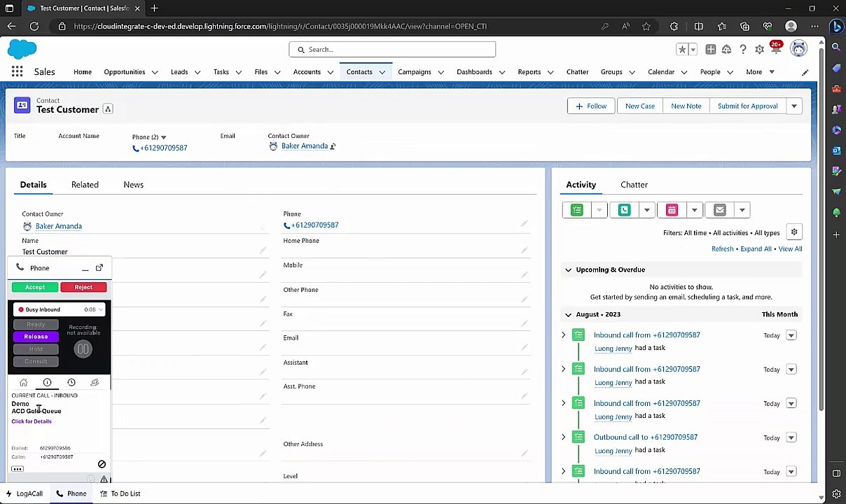Open Contacts tab dropdown chevron
846x504 pixels.
[382, 72]
